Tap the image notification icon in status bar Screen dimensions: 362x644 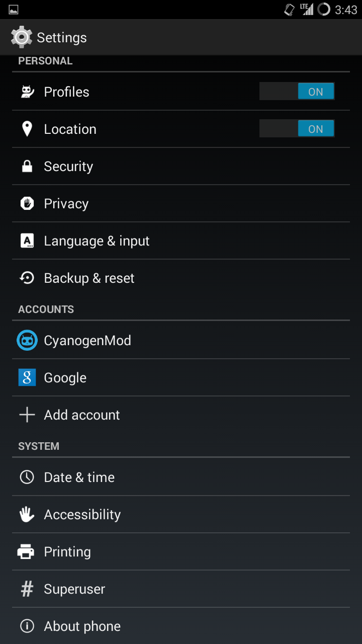14,10
